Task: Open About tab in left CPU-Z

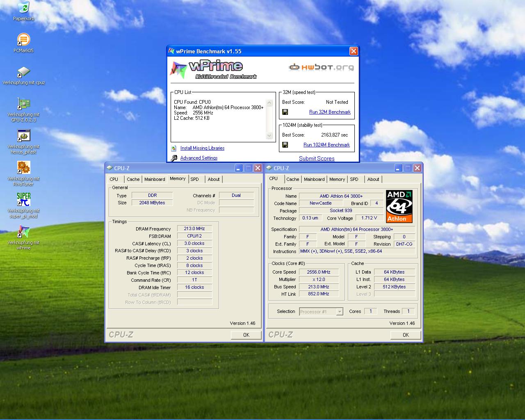Action: [x=214, y=179]
